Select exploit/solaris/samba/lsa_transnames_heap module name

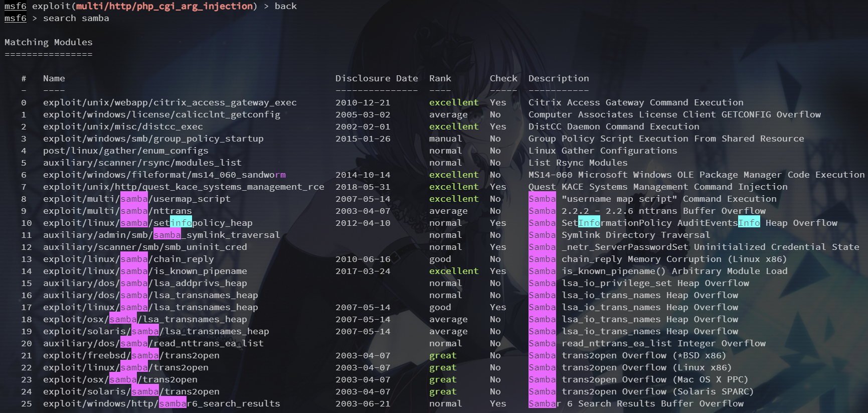click(x=156, y=331)
